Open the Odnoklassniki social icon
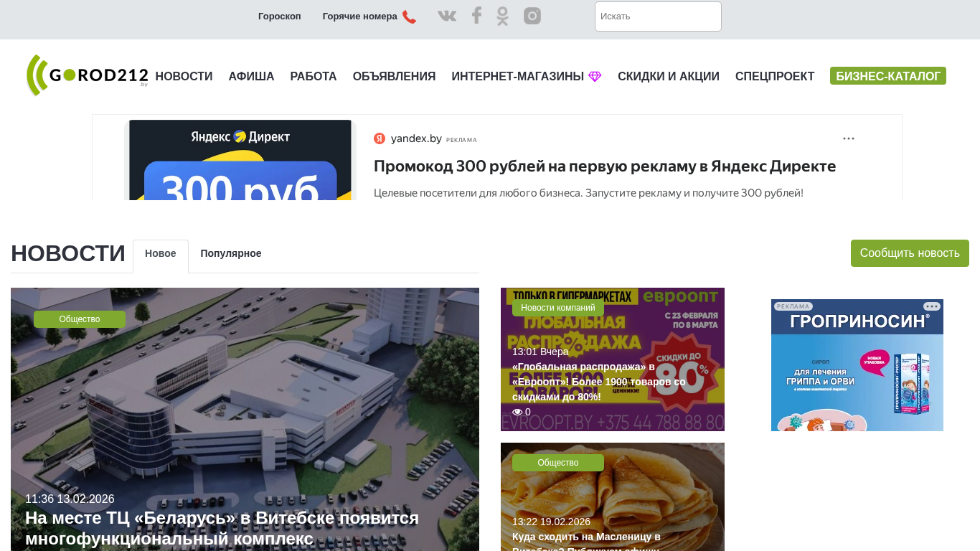Image resolution: width=980 pixels, height=551 pixels. [x=502, y=16]
